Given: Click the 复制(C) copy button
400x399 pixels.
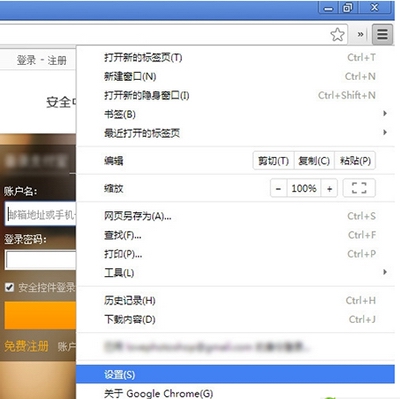Looking at the screenshot, I should (x=314, y=161).
